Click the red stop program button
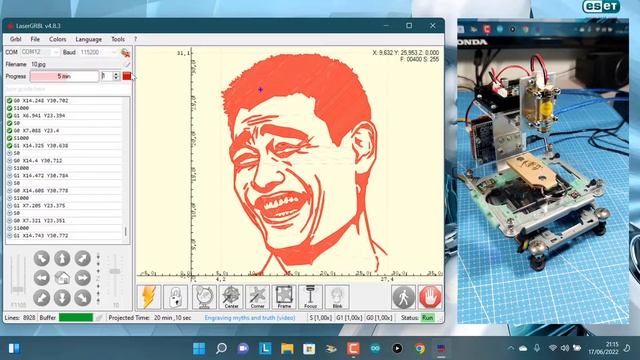Viewport: 640px width, 360px height. [x=127, y=76]
